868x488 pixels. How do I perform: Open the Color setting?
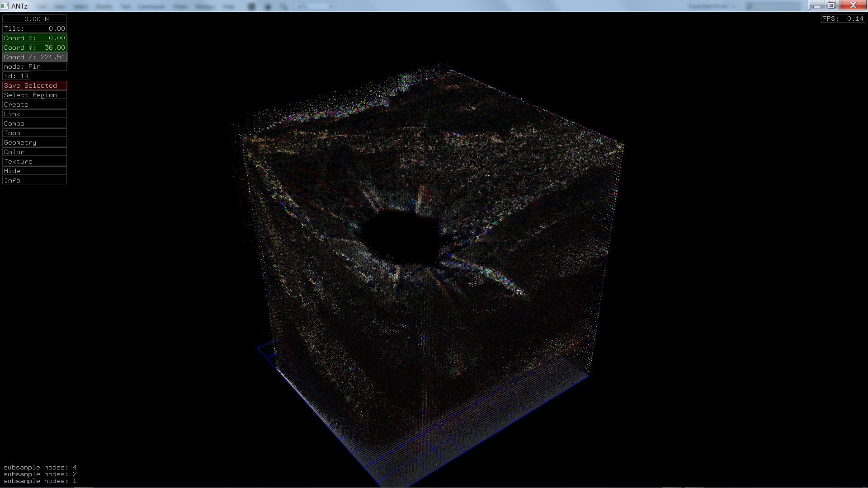click(34, 152)
